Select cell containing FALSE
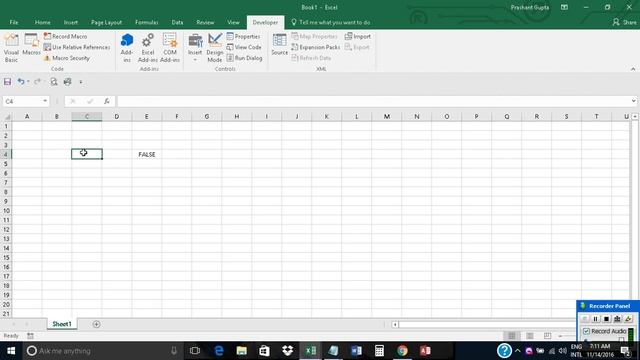This screenshot has width=640, height=360. (x=147, y=154)
